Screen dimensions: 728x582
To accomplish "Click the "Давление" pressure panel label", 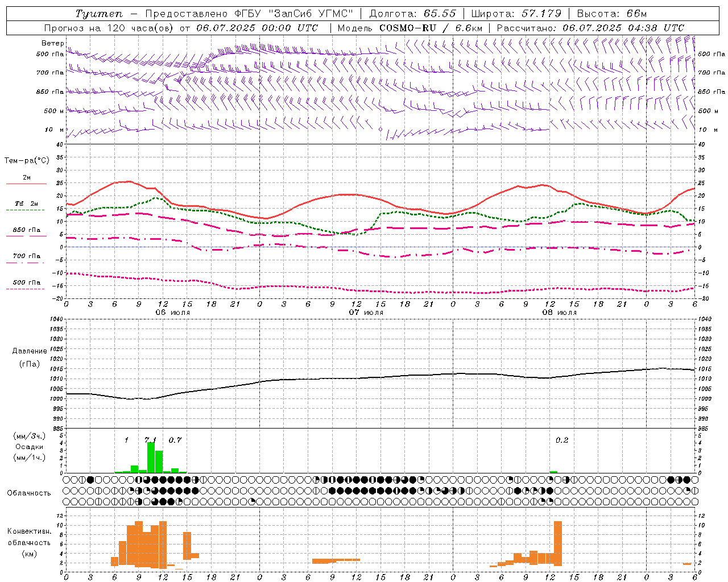I will [x=30, y=351].
